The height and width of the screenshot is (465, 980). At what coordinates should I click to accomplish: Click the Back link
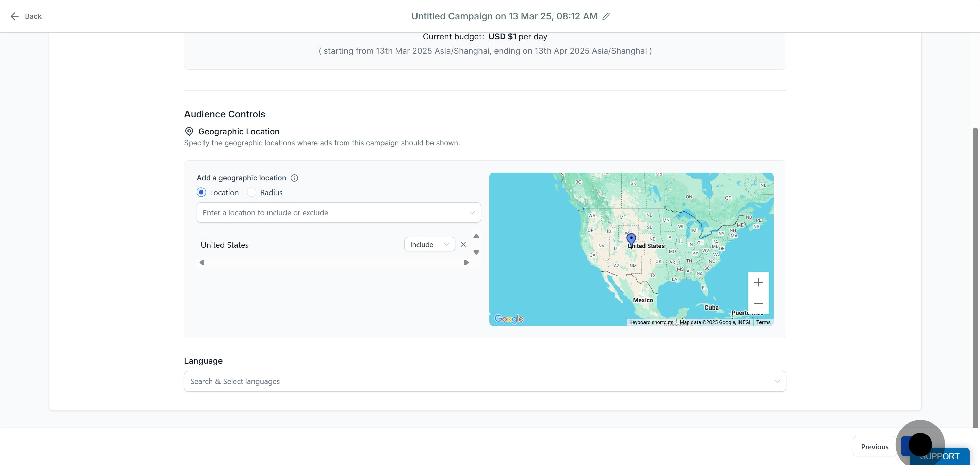33,16
